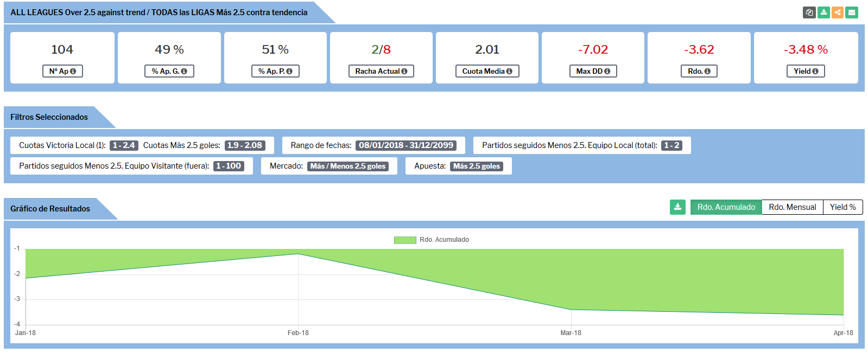The image size is (868, 353).
Task: Click the Jan-18 axis label
Action: pos(26,333)
